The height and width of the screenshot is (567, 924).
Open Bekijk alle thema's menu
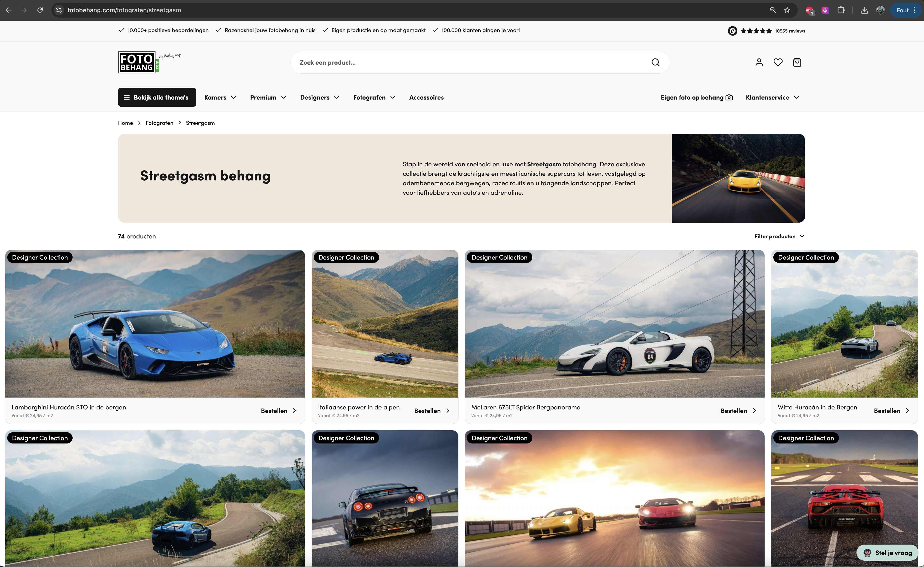click(157, 98)
